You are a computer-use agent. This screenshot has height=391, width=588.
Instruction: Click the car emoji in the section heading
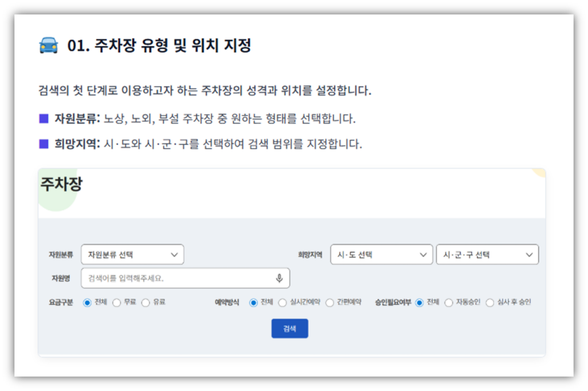click(x=48, y=45)
